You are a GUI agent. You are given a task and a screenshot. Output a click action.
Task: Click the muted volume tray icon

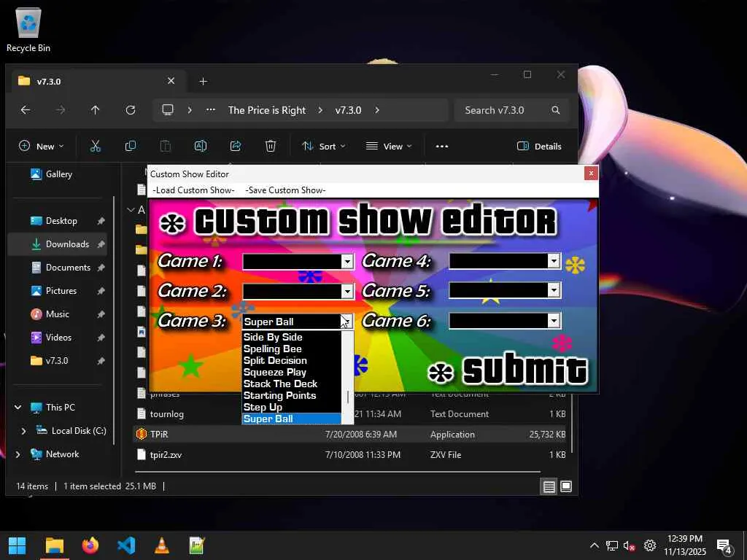[630, 545]
